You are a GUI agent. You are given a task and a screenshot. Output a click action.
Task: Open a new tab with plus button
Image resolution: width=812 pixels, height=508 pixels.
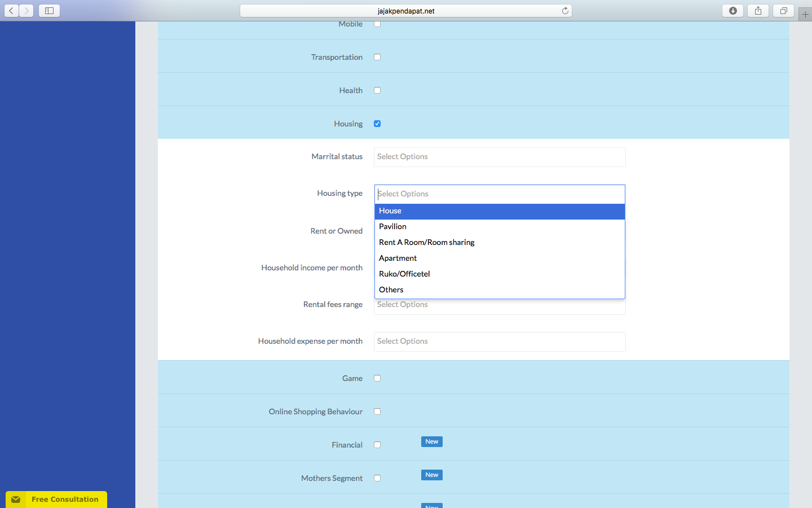[805, 14]
